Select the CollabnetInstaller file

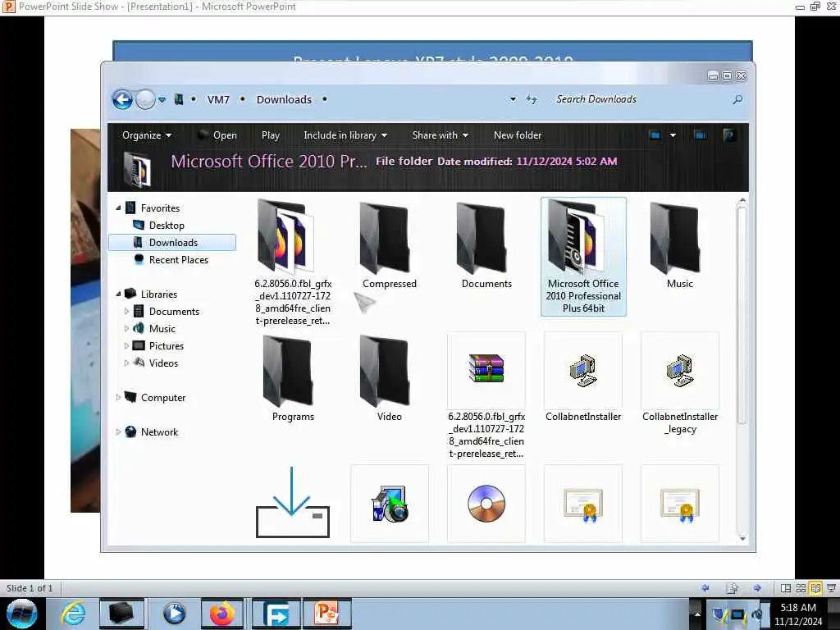click(x=583, y=377)
